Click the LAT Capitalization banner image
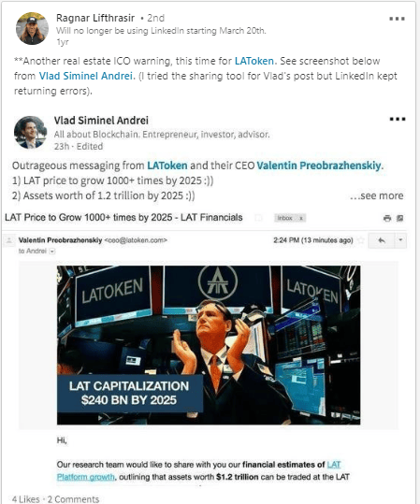Viewport: 420px width, 504px height. (209, 345)
